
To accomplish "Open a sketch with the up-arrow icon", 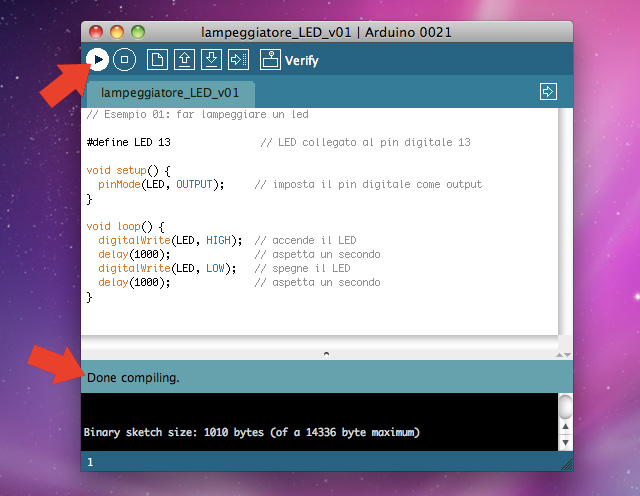I will pyautogui.click(x=184, y=60).
